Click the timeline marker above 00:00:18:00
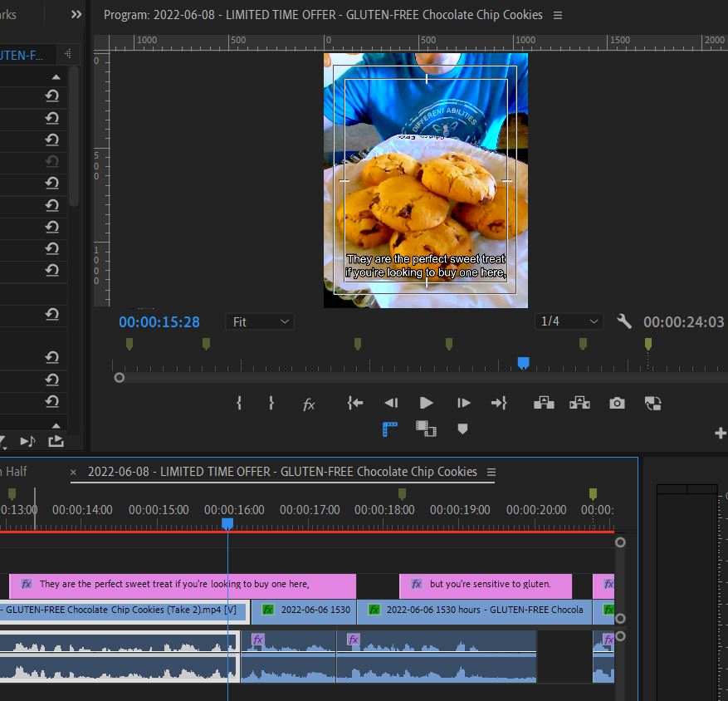This screenshot has width=728, height=701. [402, 493]
